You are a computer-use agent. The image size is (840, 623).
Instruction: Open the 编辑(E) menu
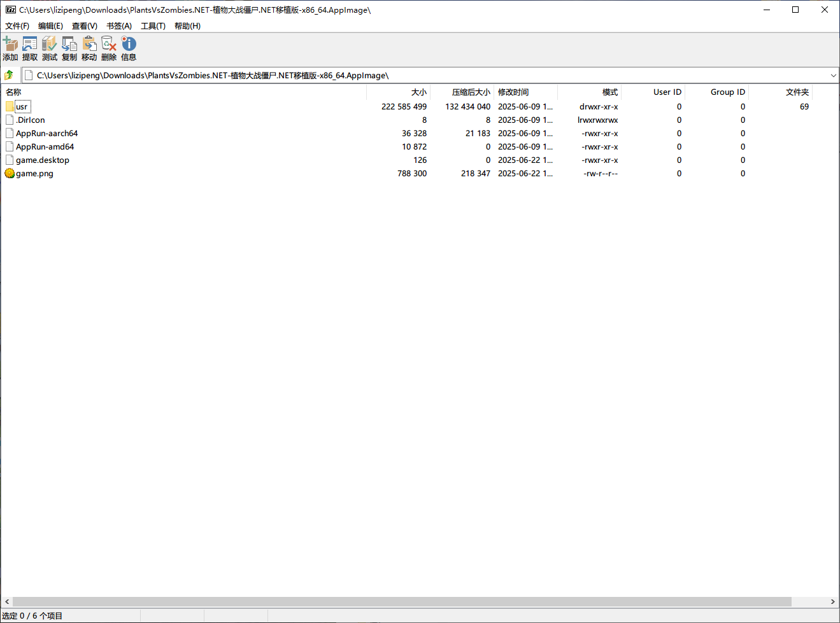pyautogui.click(x=50, y=26)
